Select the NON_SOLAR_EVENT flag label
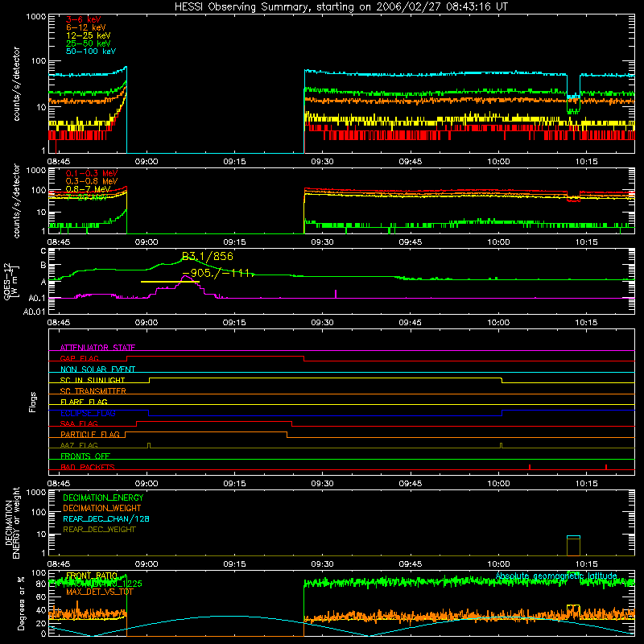 (97, 369)
